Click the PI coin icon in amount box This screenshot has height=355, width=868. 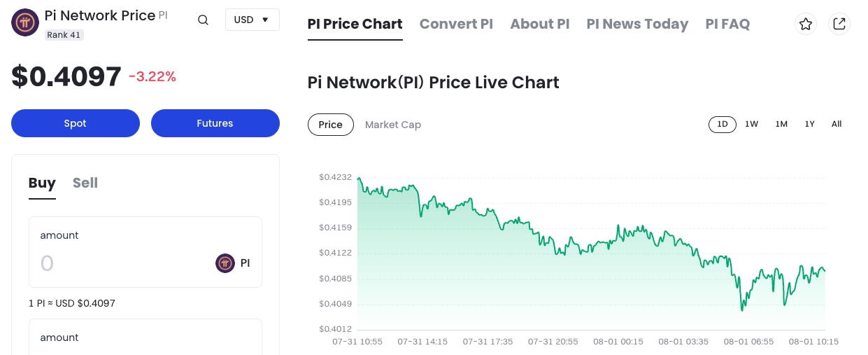click(225, 263)
